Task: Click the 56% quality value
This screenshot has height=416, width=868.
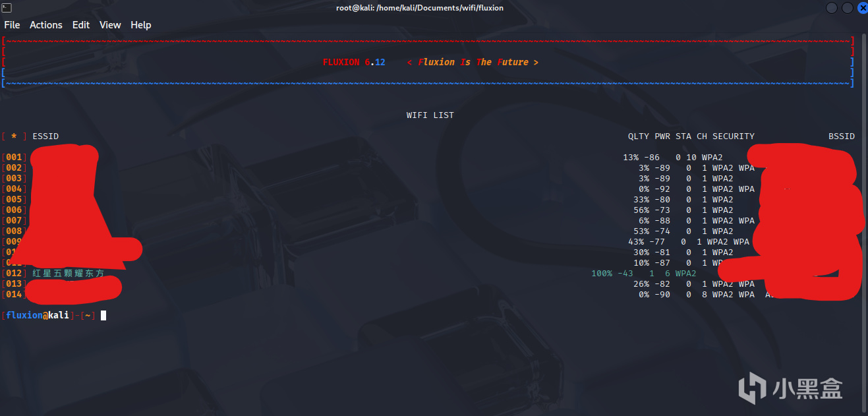Action: coord(641,210)
